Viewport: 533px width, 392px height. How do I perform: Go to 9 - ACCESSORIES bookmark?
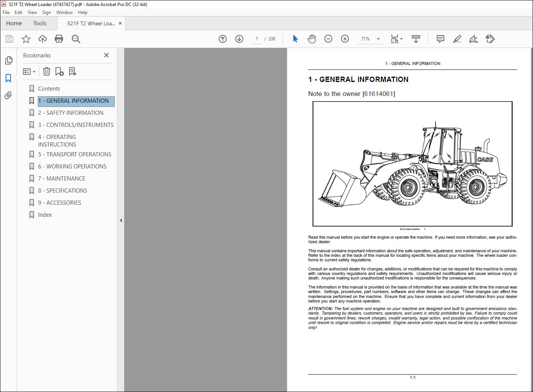(x=60, y=203)
